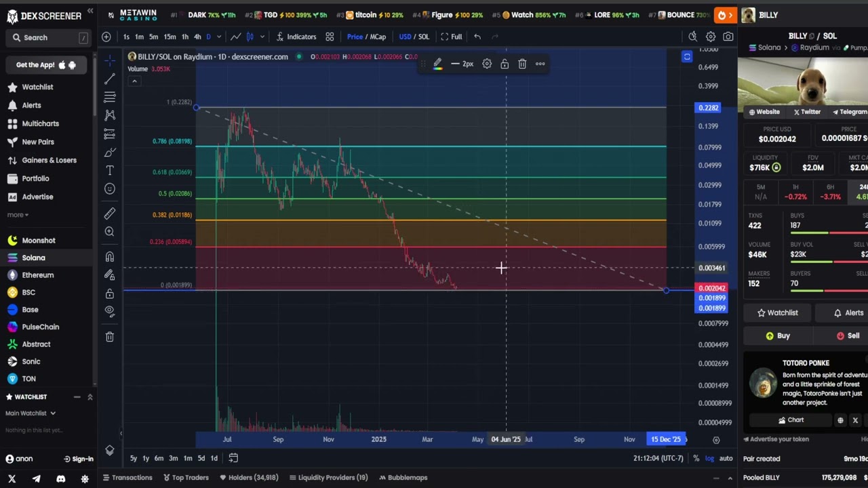Screen dimensions: 868x488
Task: Open the Fibonacci retracement tools
Action: [x=110, y=97]
